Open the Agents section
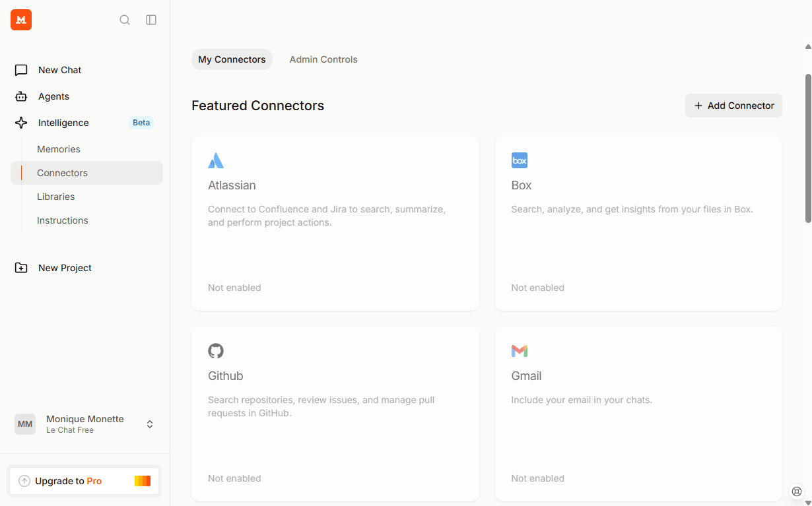 (53, 96)
